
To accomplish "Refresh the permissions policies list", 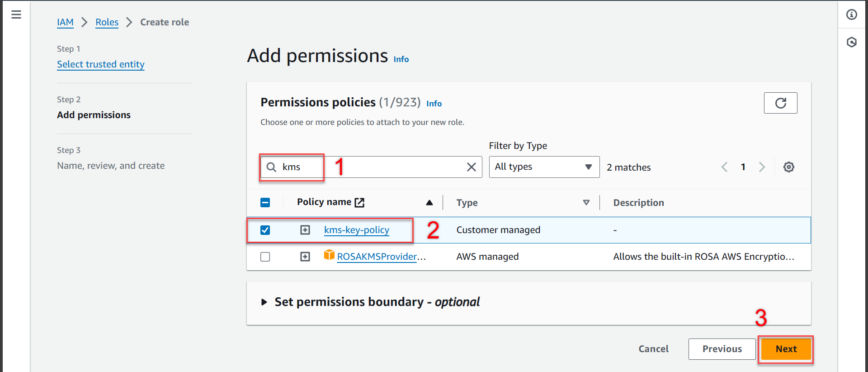I will [x=780, y=103].
